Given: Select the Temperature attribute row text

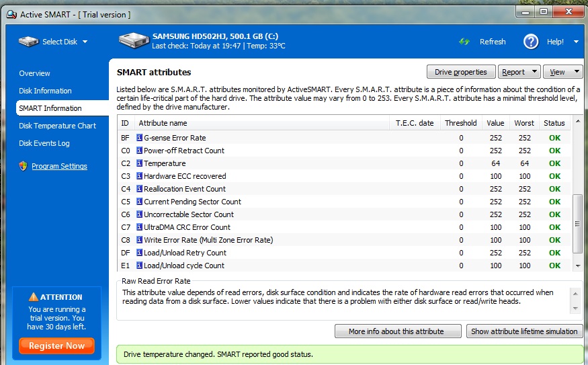Looking at the screenshot, I should [165, 163].
